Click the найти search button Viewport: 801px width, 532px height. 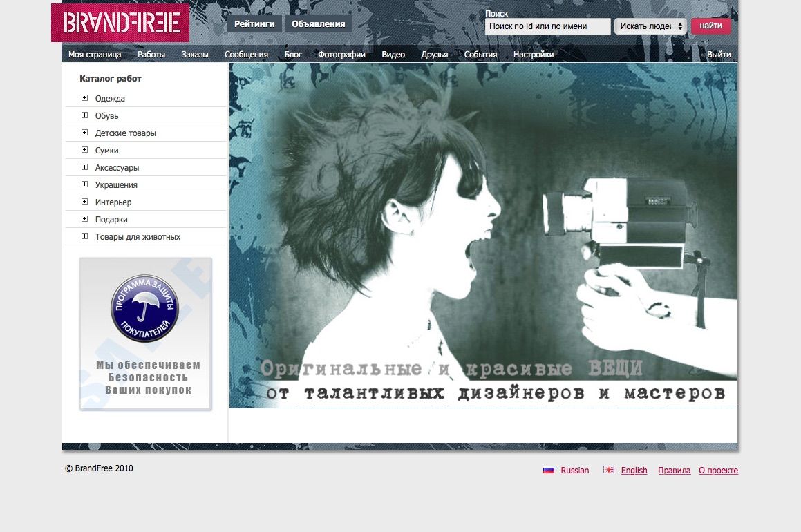(710, 26)
